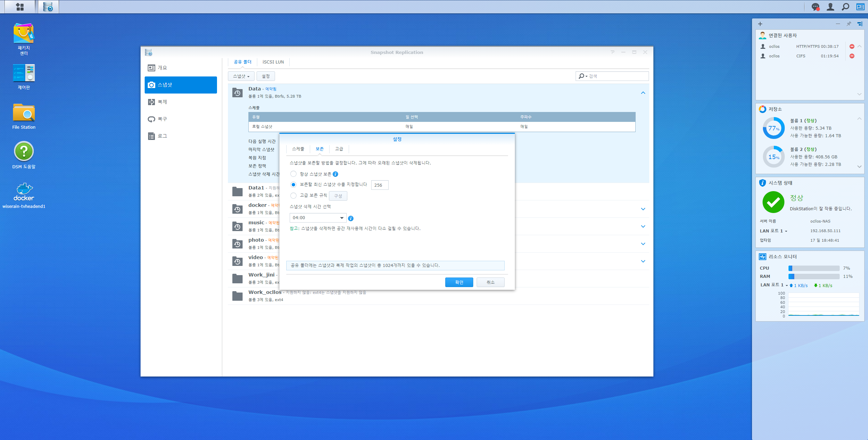
Task: Select the always-keep-snapshots radio option
Action: 293,174
